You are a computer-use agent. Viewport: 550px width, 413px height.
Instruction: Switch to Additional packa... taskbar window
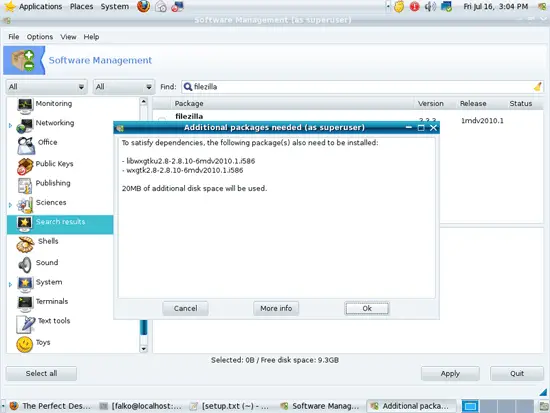click(x=411, y=406)
